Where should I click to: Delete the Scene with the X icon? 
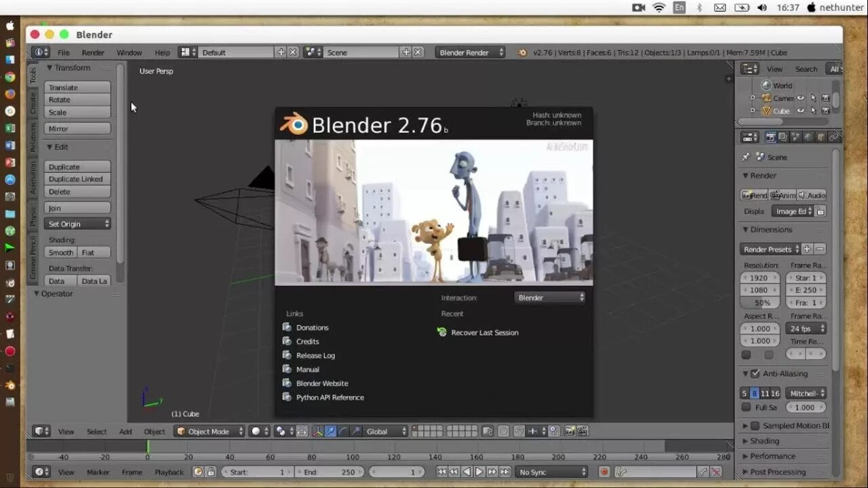[418, 52]
